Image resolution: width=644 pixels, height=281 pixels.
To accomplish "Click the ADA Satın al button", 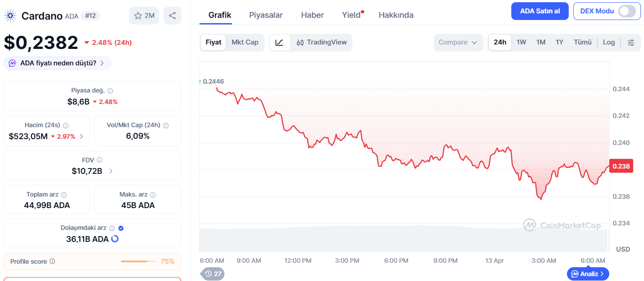I will (x=540, y=11).
